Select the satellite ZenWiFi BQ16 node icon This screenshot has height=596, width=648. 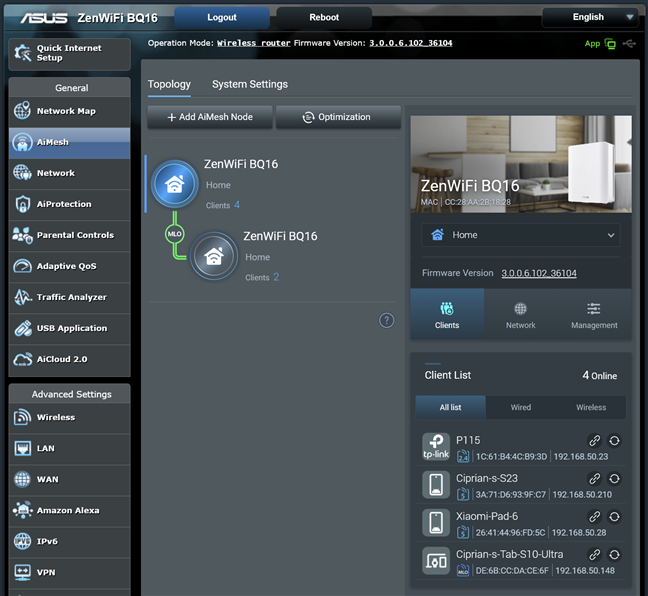pyautogui.click(x=214, y=256)
